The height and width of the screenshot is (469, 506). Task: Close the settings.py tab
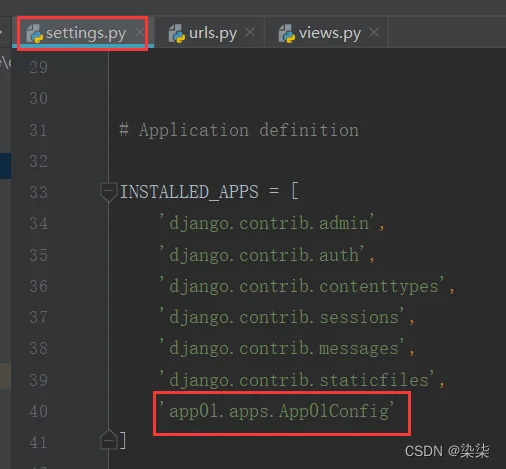pos(140,33)
